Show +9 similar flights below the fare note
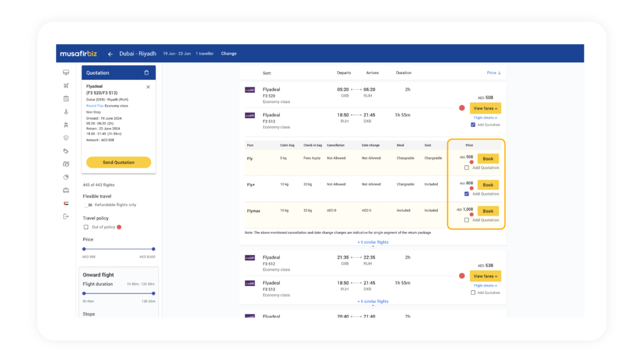This screenshot has width=644, height=362. 372,243
